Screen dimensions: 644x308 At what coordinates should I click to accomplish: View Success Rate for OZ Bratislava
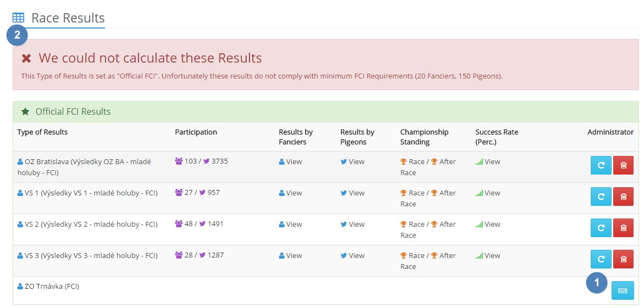pos(492,162)
